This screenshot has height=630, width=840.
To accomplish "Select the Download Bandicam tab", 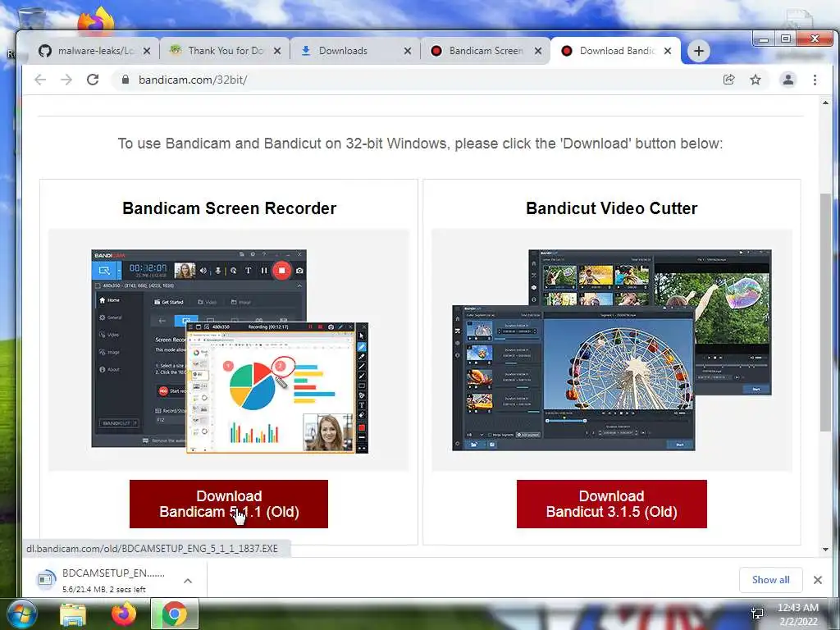I will click(x=617, y=51).
